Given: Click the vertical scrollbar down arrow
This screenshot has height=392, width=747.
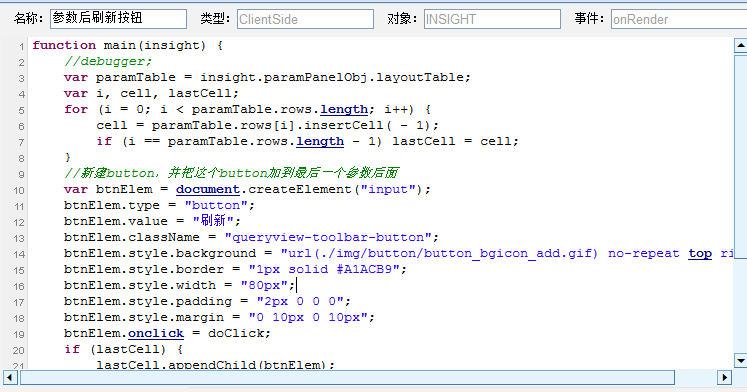Looking at the screenshot, I should (x=740, y=361).
